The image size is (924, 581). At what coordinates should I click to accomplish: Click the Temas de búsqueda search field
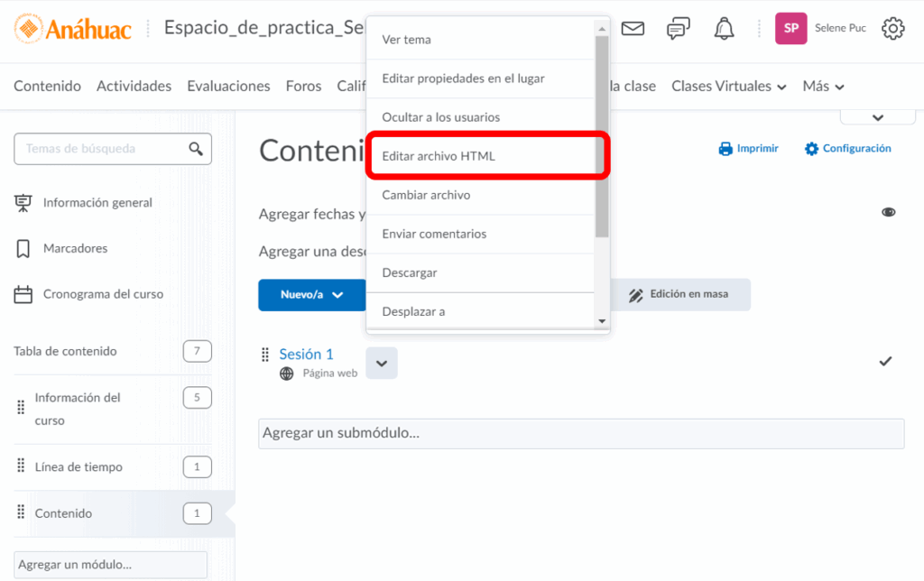[x=103, y=149]
